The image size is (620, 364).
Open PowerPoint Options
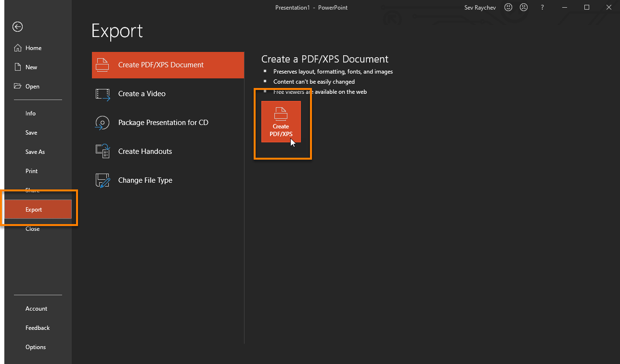(x=36, y=347)
